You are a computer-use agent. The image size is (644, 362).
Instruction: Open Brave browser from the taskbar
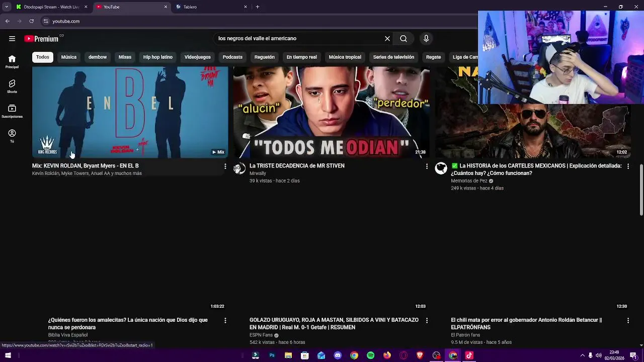[420, 355]
